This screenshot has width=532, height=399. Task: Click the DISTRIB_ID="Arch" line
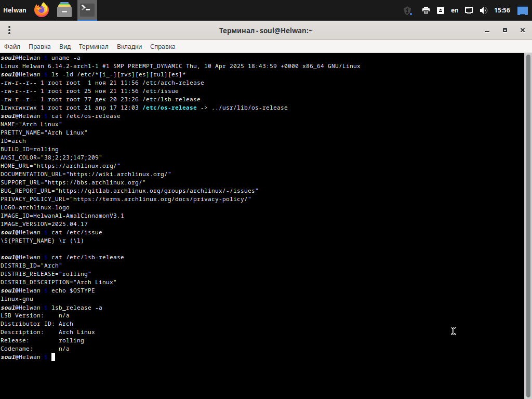pos(31,265)
